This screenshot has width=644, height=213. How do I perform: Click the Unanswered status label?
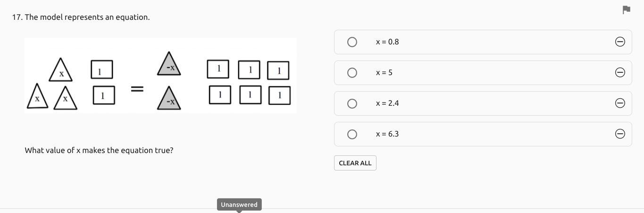point(239,204)
